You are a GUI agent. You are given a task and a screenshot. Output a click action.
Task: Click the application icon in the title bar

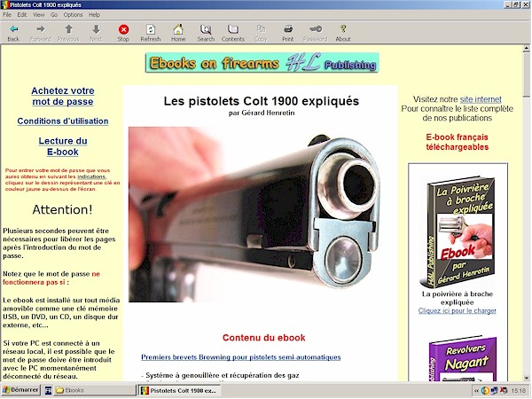pyautogui.click(x=4, y=4)
